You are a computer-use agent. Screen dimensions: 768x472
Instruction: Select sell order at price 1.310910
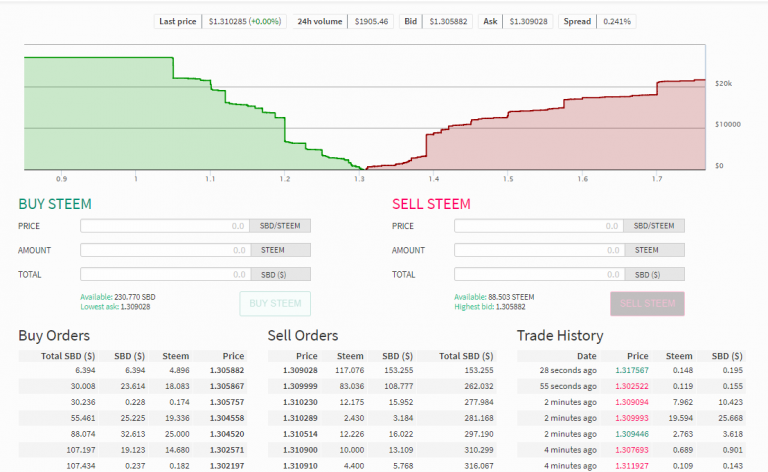tap(382, 466)
